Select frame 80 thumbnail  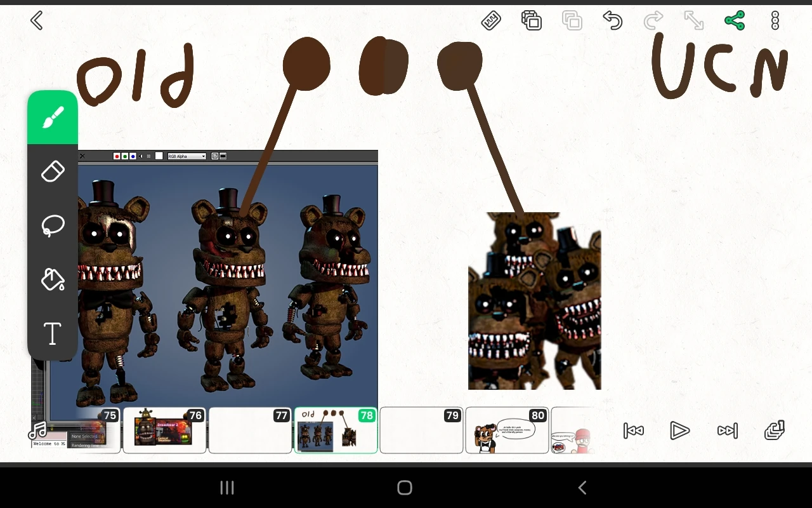(507, 431)
